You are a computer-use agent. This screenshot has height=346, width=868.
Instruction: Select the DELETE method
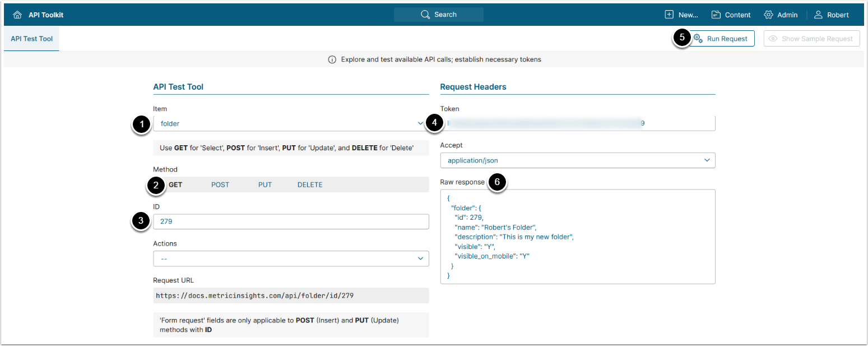tap(310, 184)
